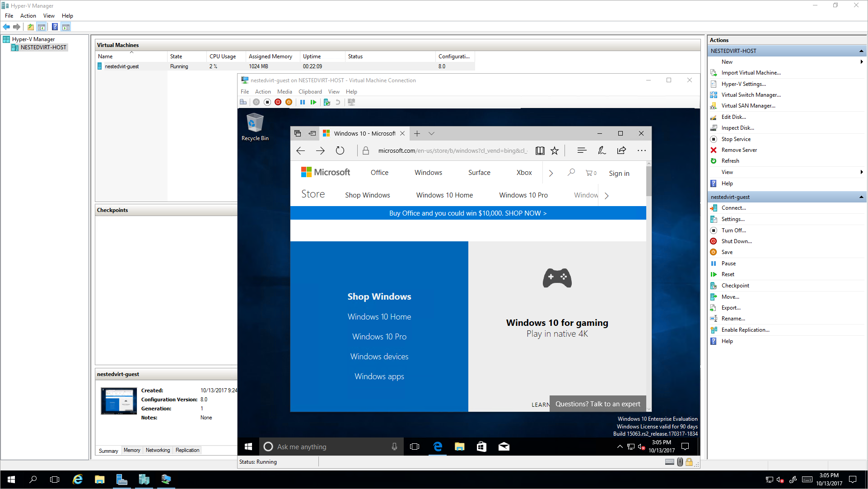Open the Edge Hub icon
Screen dimensions: 868x489
pyautogui.click(x=582, y=150)
